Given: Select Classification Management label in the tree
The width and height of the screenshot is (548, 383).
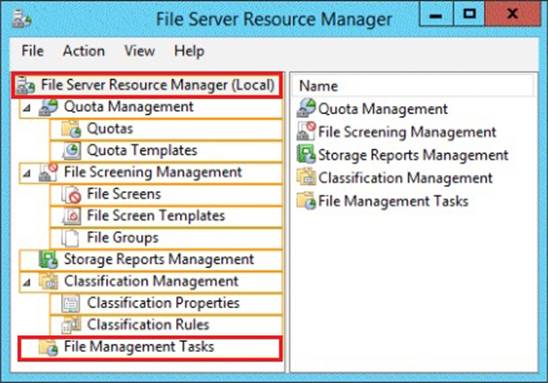Looking at the screenshot, I should click(x=151, y=281).
